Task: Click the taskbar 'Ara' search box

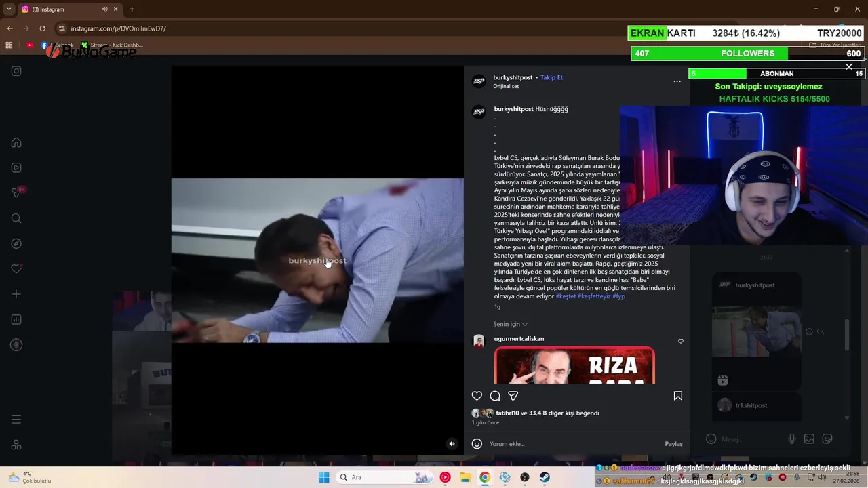Action: (x=384, y=477)
